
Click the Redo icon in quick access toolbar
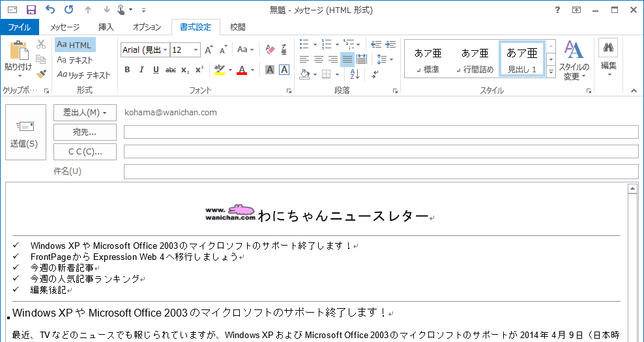click(68, 9)
